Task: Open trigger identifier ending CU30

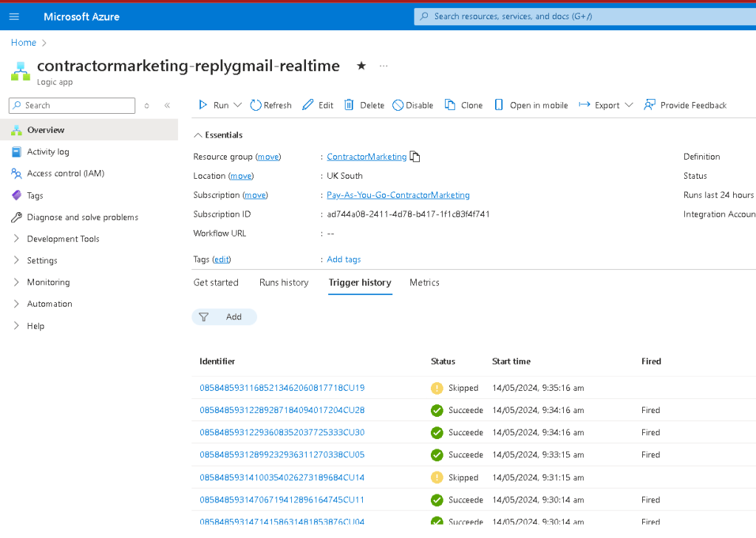Action: pos(282,432)
